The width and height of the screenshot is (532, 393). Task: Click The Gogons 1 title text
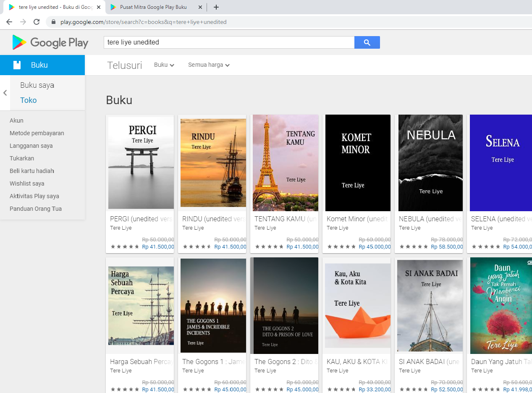[214, 362]
